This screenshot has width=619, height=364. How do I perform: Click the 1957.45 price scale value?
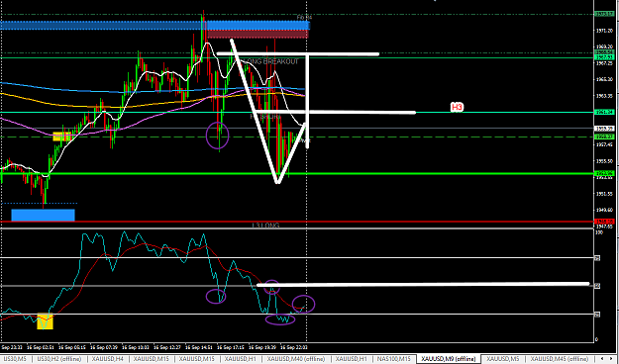604,144
